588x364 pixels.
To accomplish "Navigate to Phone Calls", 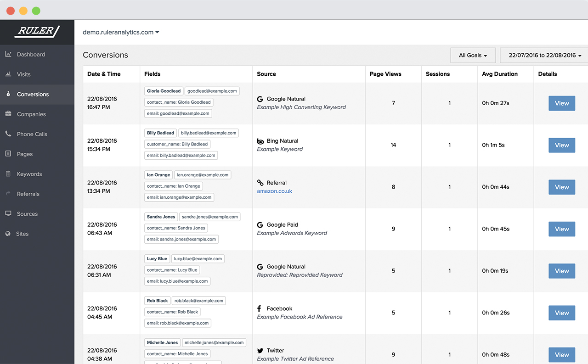I will 37,134.
